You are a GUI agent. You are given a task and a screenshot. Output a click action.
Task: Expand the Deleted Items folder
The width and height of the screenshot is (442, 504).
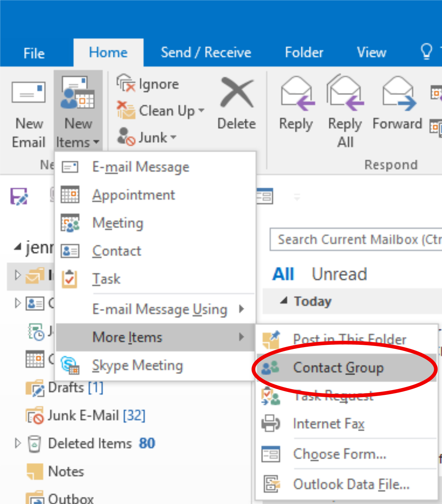18,443
